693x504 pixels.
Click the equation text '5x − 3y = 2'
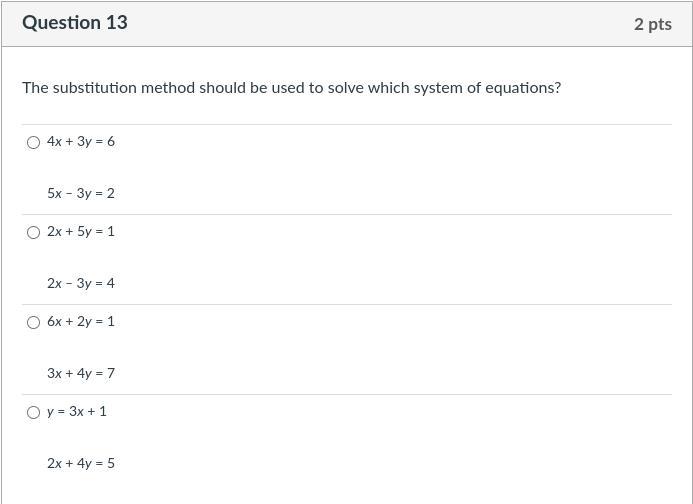pos(81,193)
